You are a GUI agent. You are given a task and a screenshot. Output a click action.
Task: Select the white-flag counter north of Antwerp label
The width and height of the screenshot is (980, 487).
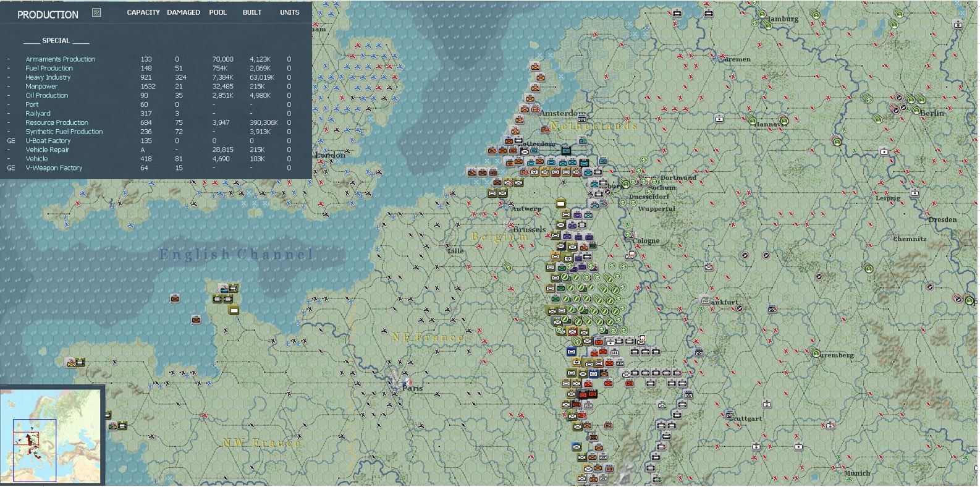coord(561,203)
